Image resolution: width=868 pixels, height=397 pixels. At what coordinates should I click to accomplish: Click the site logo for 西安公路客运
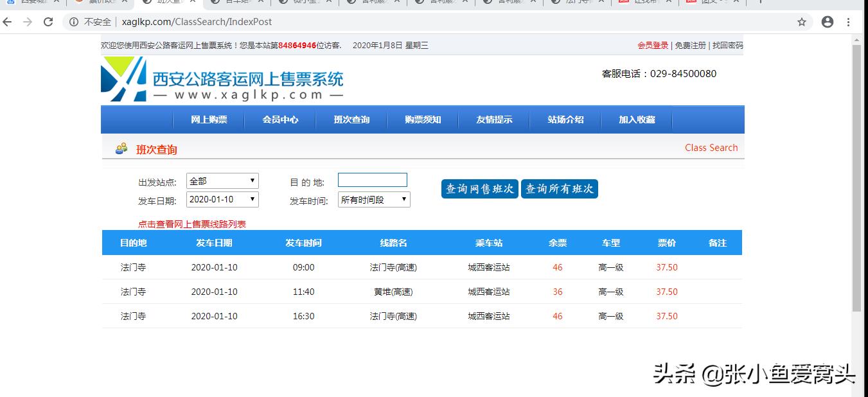tap(222, 80)
